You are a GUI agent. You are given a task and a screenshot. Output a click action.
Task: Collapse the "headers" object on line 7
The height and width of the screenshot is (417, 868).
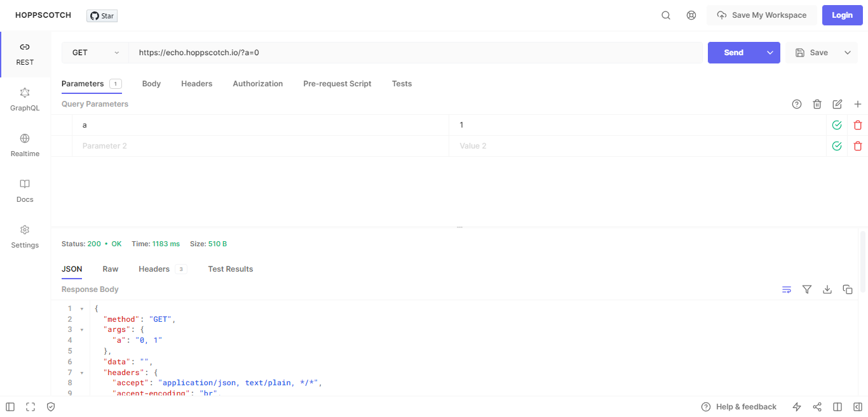pyautogui.click(x=81, y=373)
